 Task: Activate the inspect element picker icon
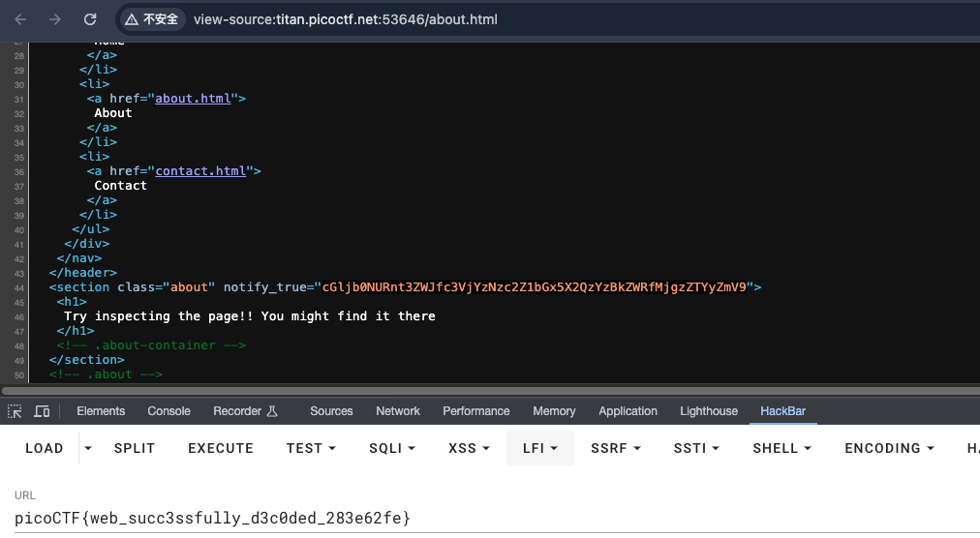click(15, 411)
